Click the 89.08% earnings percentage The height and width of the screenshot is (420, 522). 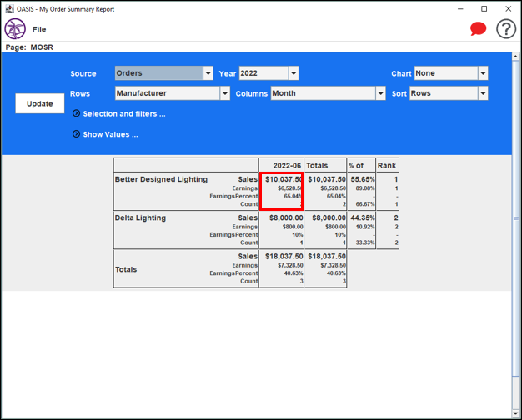pyautogui.click(x=365, y=188)
